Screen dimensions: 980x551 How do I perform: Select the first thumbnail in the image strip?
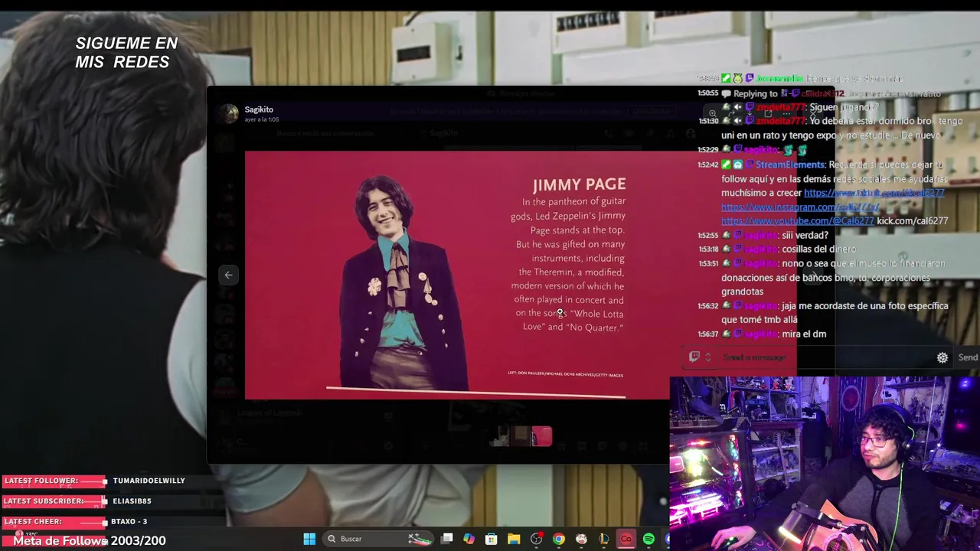pos(500,436)
